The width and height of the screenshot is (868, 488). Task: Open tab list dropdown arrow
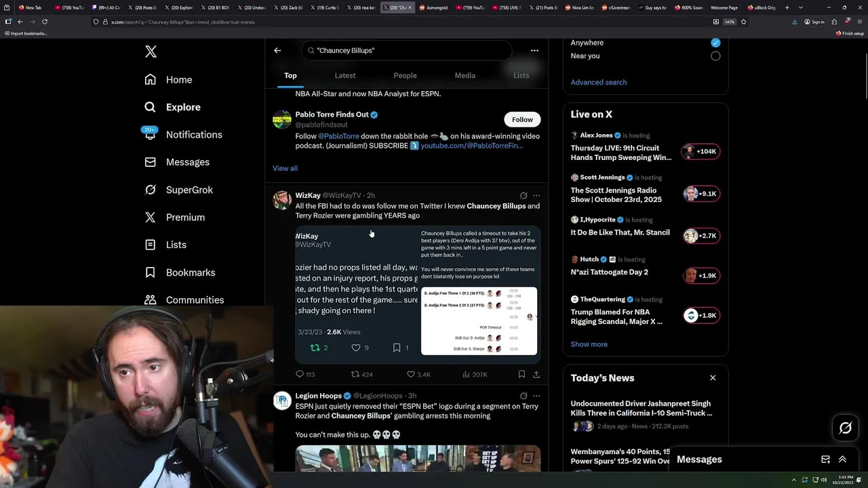pos(801,7)
